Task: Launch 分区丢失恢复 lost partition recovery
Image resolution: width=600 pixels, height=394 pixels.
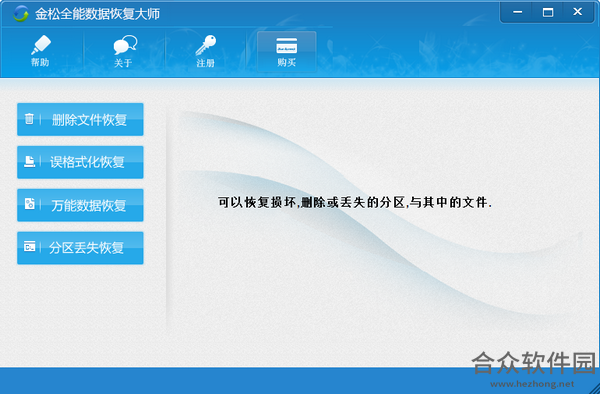Action: (x=80, y=248)
